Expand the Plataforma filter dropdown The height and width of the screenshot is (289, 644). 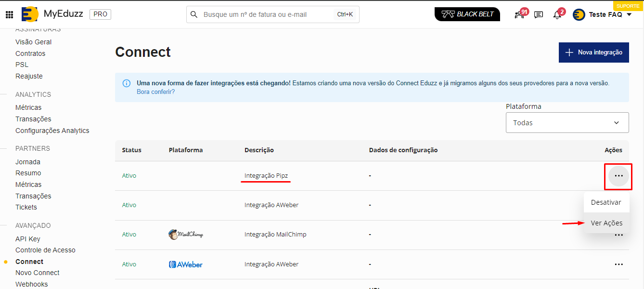point(567,123)
